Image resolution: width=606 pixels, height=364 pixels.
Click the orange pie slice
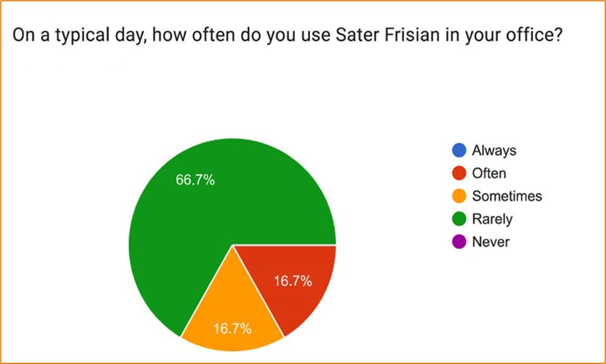(x=233, y=317)
